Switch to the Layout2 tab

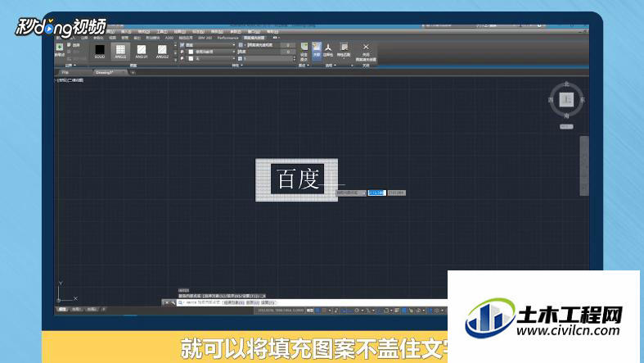point(92,309)
